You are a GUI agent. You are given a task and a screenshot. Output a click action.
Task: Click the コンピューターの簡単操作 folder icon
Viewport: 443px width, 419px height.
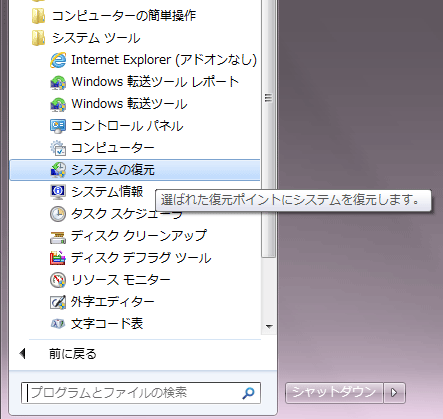(x=39, y=16)
